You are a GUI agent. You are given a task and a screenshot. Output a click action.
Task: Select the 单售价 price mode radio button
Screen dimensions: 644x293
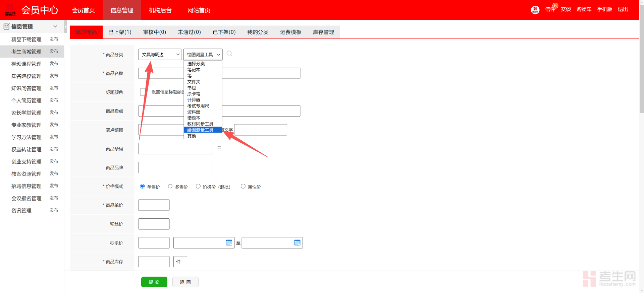142,186
